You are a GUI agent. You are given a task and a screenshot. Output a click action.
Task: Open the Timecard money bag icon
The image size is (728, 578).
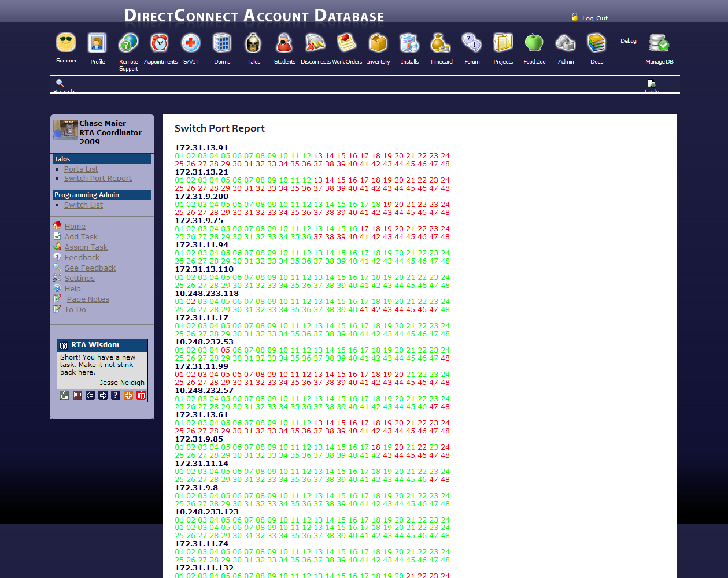[441, 43]
